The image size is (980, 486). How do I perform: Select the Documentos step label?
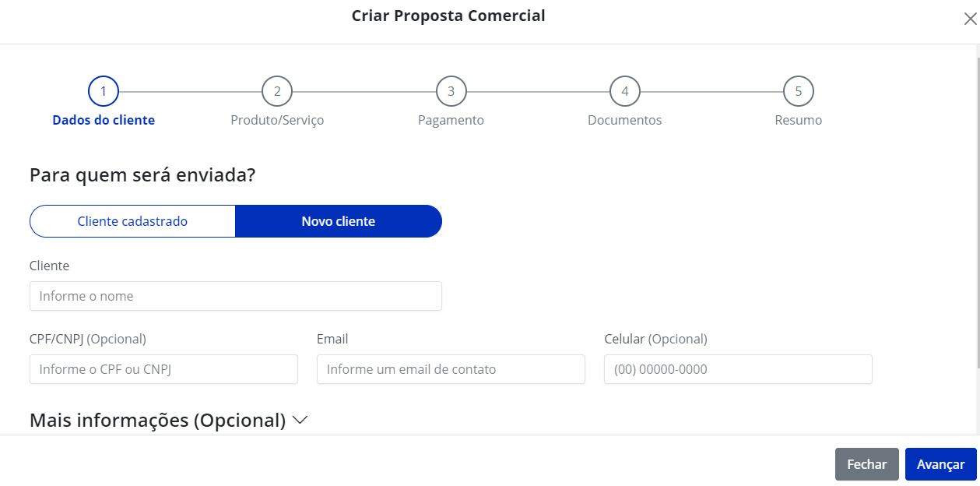(x=624, y=120)
